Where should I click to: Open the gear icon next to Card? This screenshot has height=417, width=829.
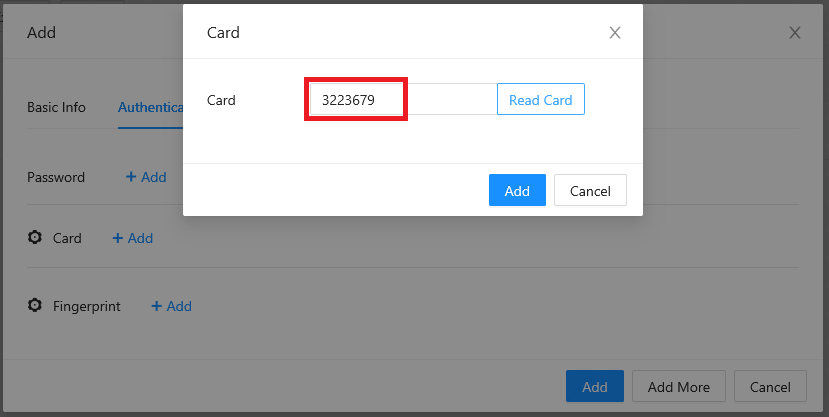click(35, 238)
